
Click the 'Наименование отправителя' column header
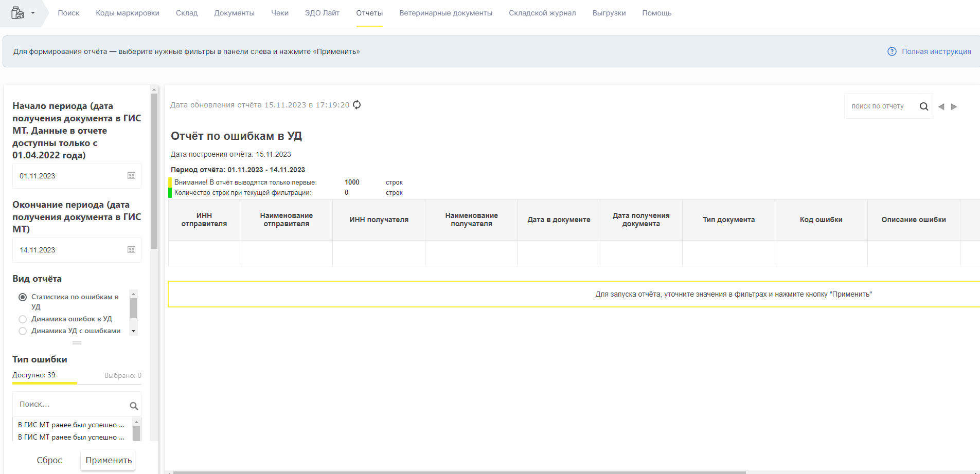287,220
